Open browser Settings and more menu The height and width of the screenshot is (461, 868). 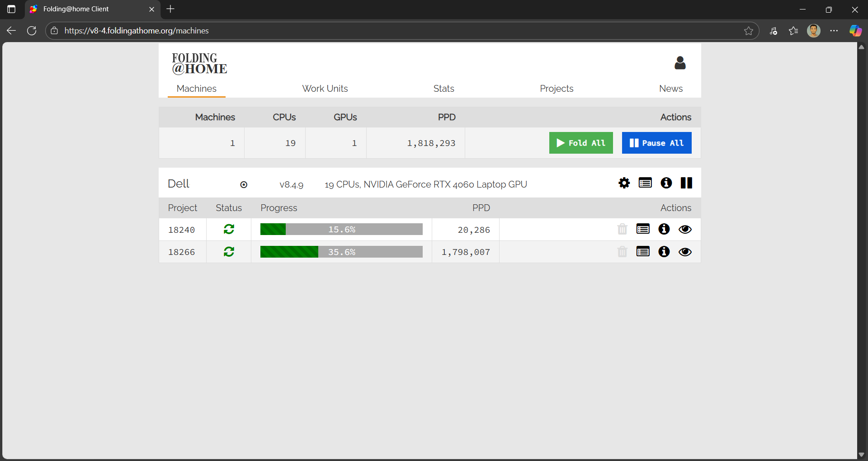834,31
